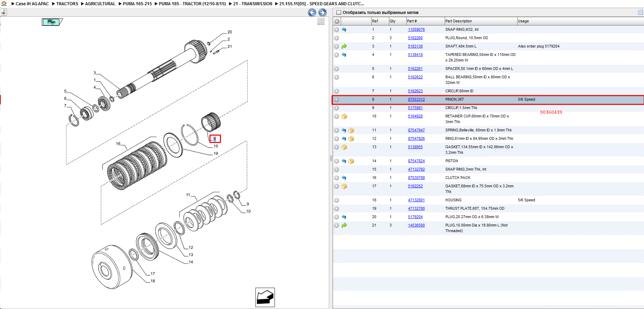The width and height of the screenshot is (644, 309).
Task: Open the AGRICULTURAL breadcrumb
Action: [x=100, y=4]
